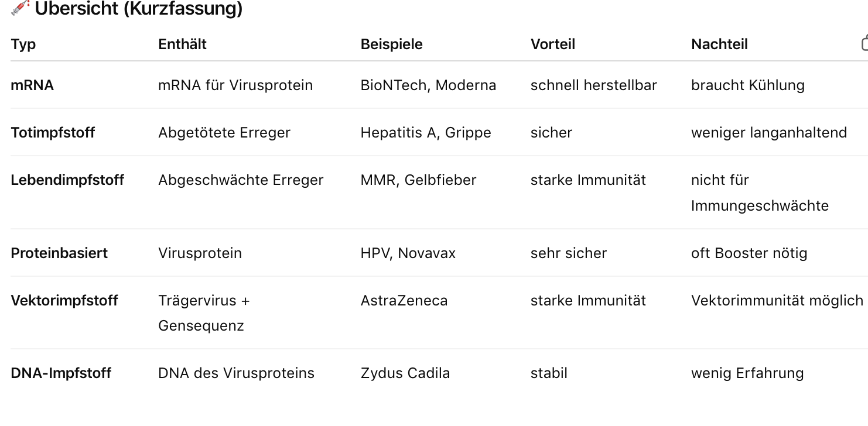Select the 'Enthält' column header
Viewport: 868px width, 426px height.
click(x=182, y=44)
